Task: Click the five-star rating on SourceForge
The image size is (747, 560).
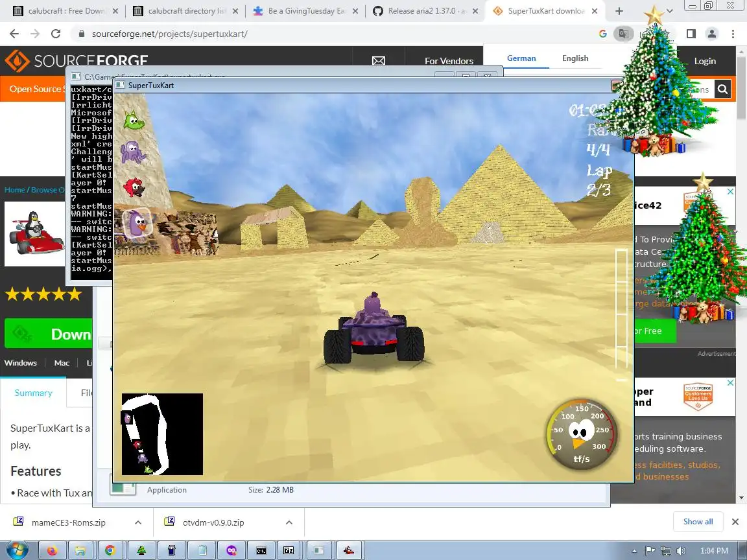Action: pyautogui.click(x=43, y=294)
